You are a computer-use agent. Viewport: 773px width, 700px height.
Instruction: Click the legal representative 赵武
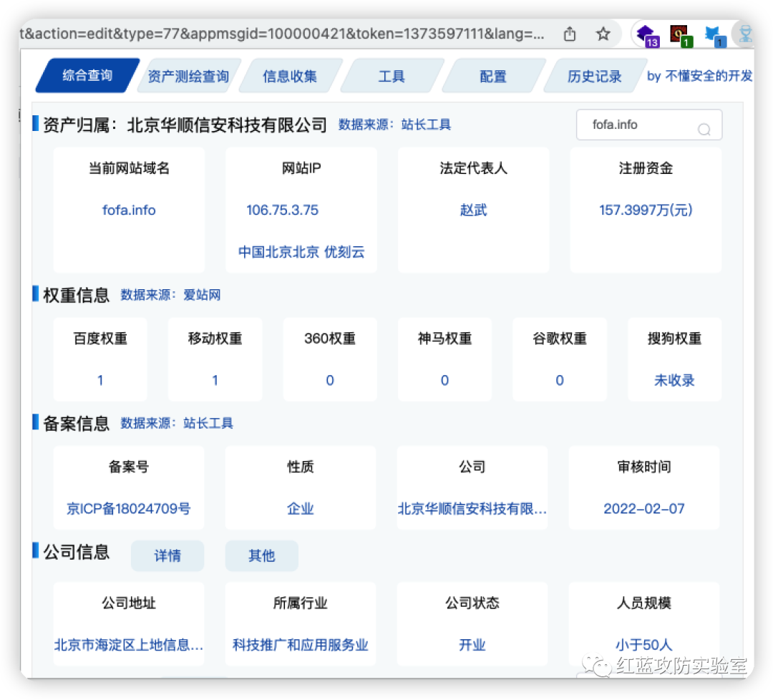pyautogui.click(x=473, y=210)
